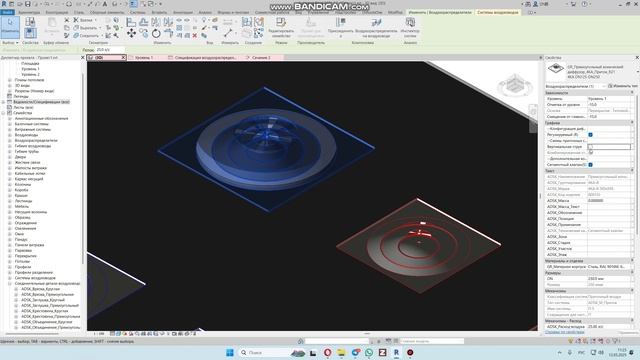The height and width of the screenshot is (360, 640).
Task: Click the Offset tool icon in Modify panel
Action: (x=143, y=22)
